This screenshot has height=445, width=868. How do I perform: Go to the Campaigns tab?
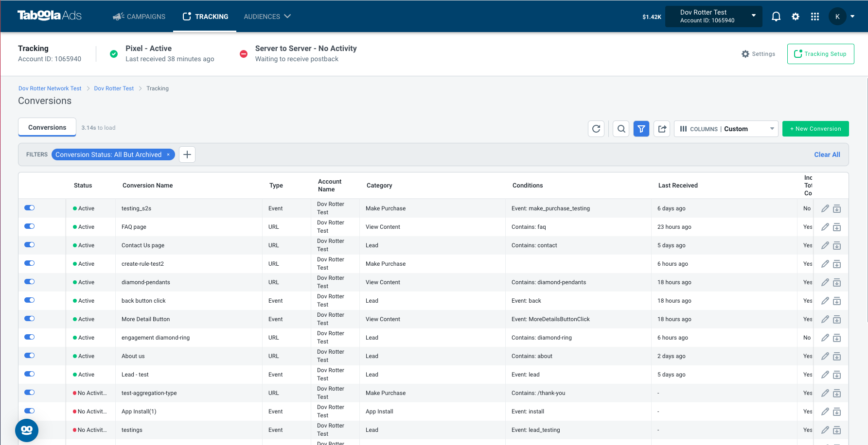139,17
